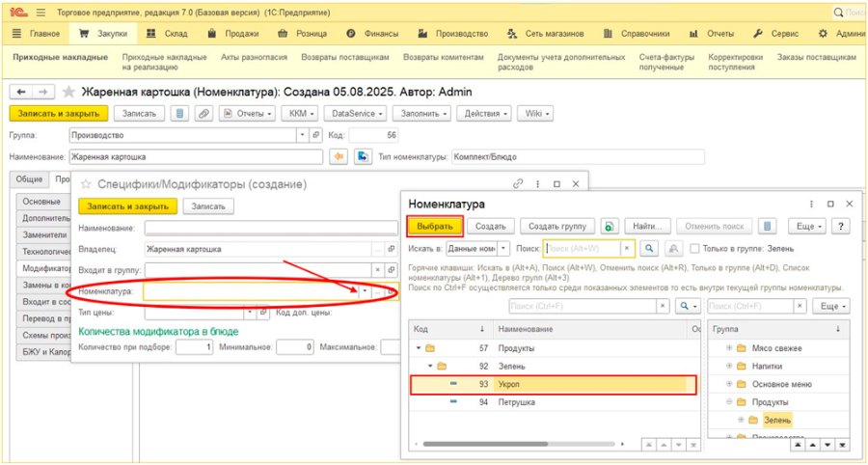Open the Номенклатура field dropdown arrow
The width and height of the screenshot is (868, 465).
click(x=365, y=291)
